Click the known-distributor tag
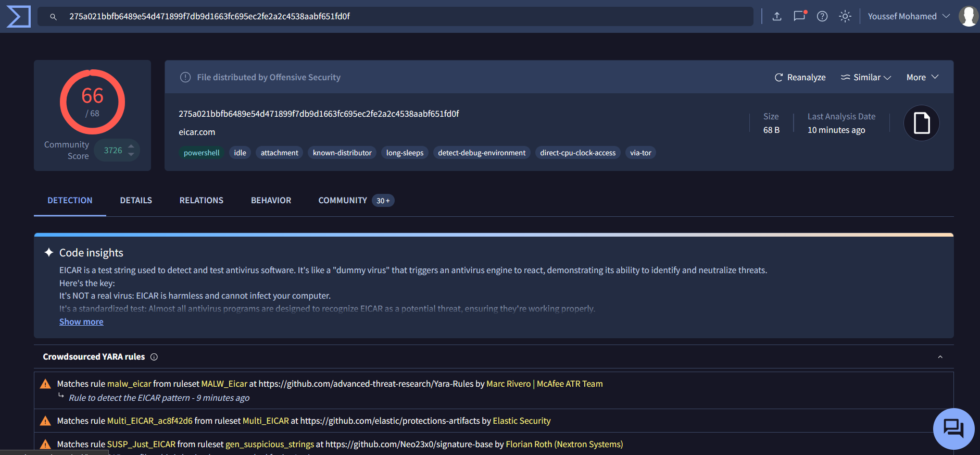 (342, 153)
